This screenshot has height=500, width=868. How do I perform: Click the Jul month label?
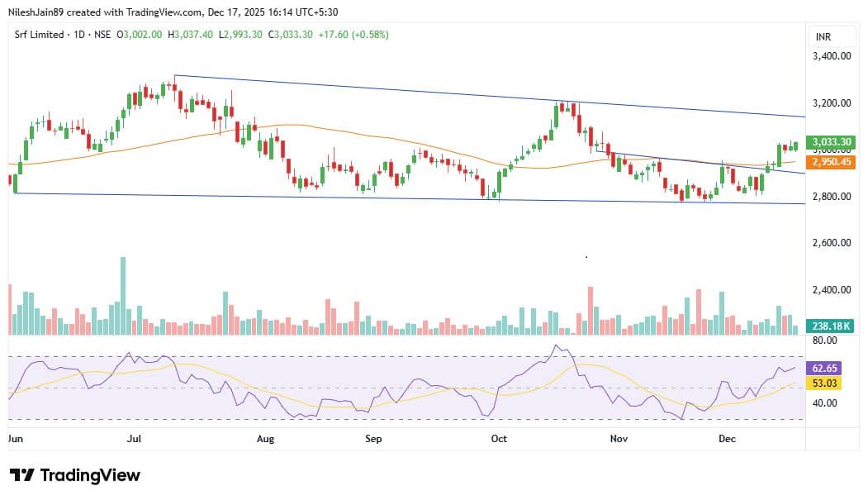134,439
